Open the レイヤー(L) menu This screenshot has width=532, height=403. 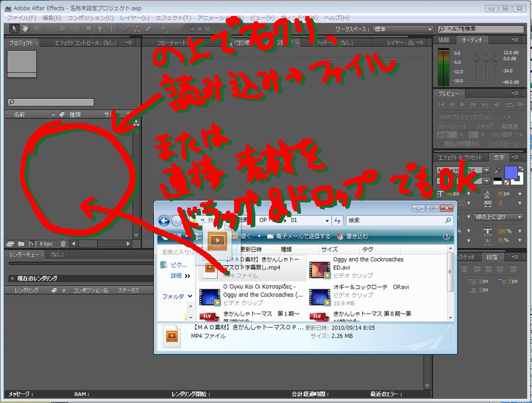coord(135,18)
